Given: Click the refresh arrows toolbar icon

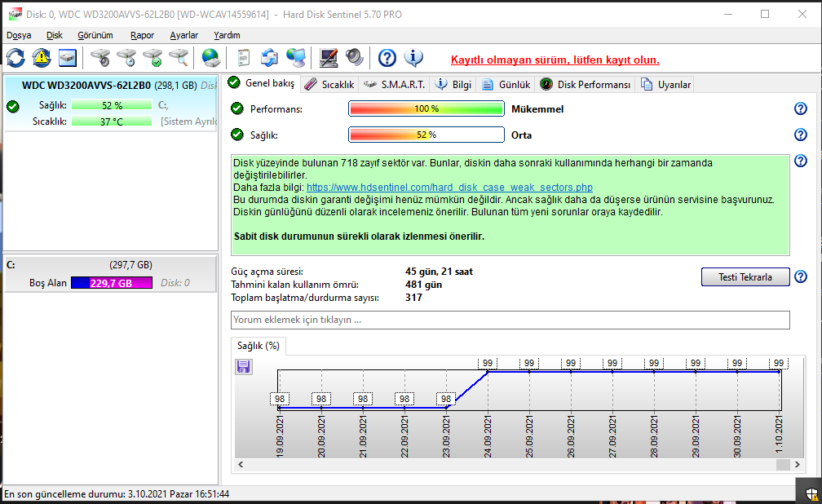Looking at the screenshot, I should (x=15, y=58).
